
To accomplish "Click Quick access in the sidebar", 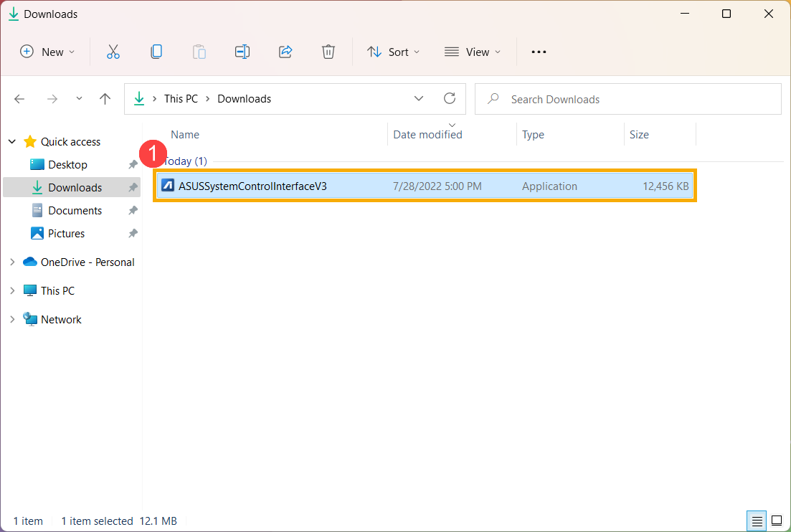I will point(70,142).
